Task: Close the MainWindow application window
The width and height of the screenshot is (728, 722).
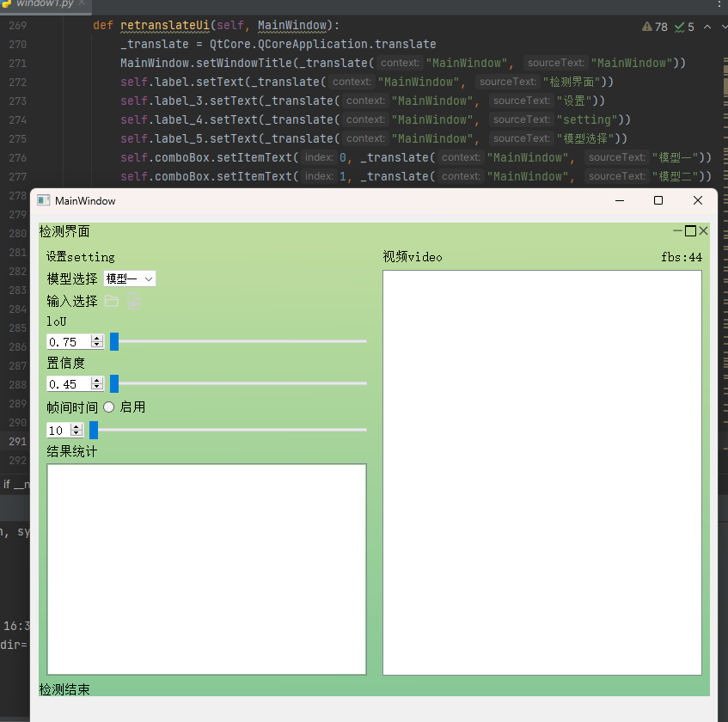Action: point(697,200)
